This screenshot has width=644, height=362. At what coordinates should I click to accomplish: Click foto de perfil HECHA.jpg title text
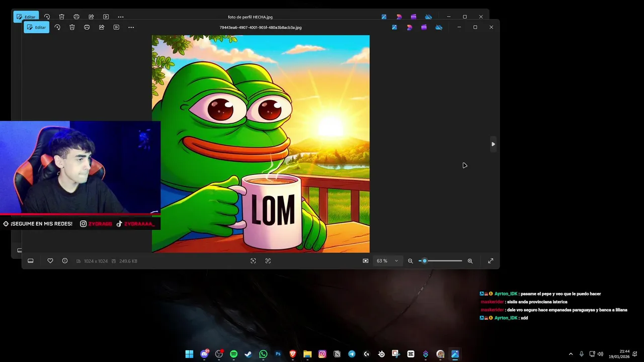[x=250, y=17]
